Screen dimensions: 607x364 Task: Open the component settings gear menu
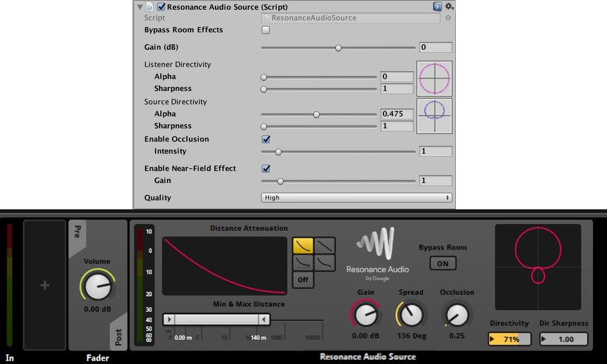(x=449, y=7)
